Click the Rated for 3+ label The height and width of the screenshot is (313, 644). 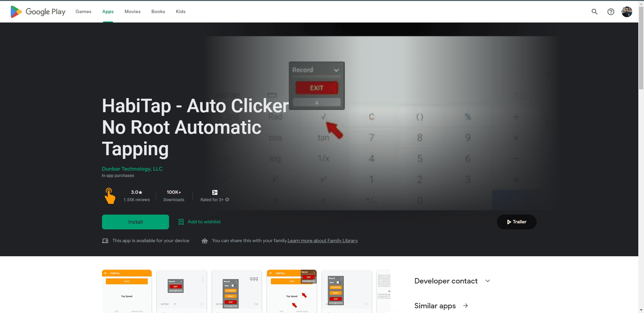(x=212, y=200)
